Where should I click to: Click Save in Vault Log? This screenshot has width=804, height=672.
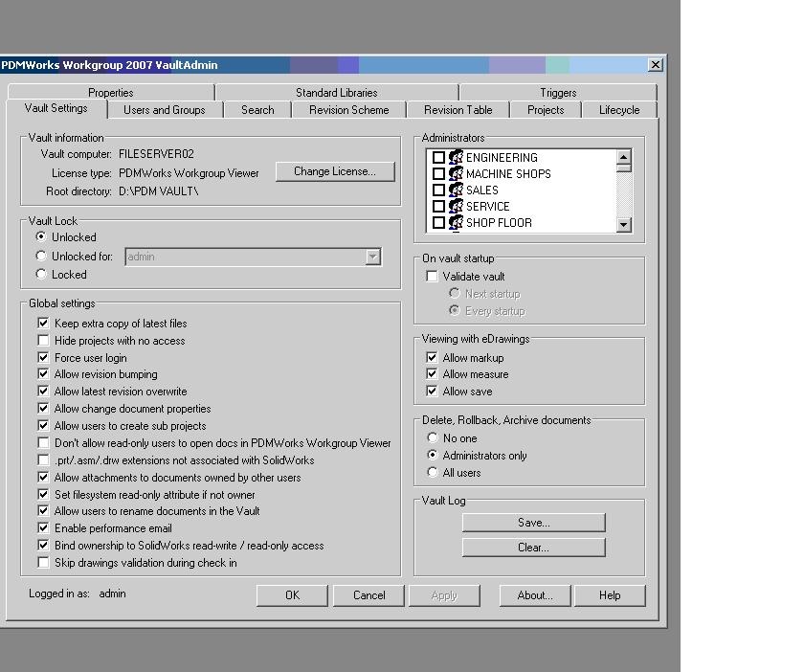[x=533, y=523]
